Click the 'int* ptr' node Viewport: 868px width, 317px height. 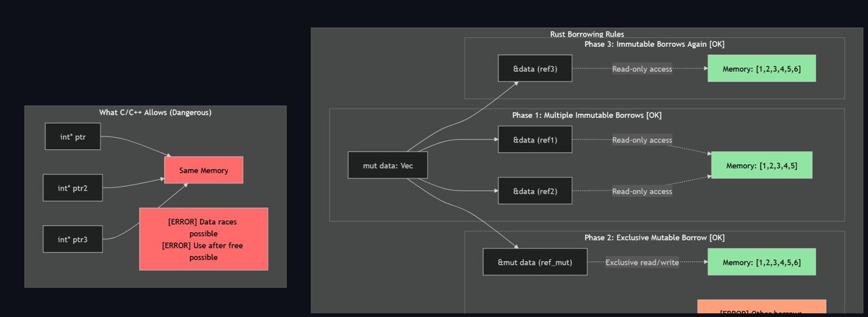73,136
